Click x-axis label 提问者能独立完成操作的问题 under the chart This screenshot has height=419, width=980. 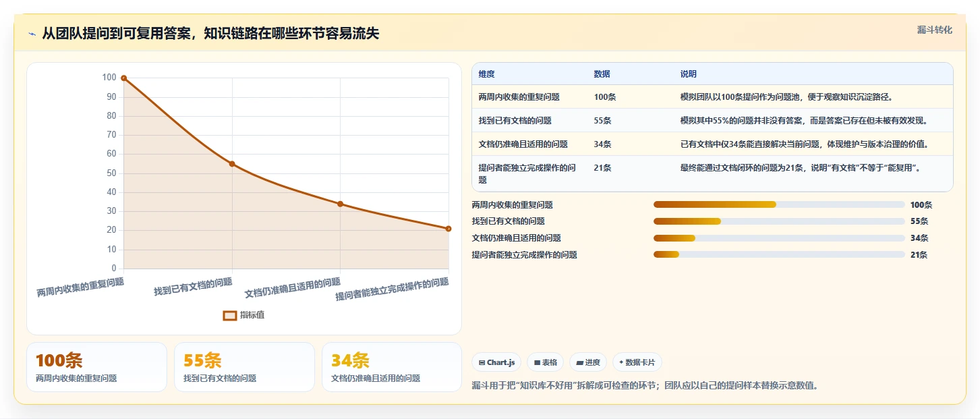[392, 289]
